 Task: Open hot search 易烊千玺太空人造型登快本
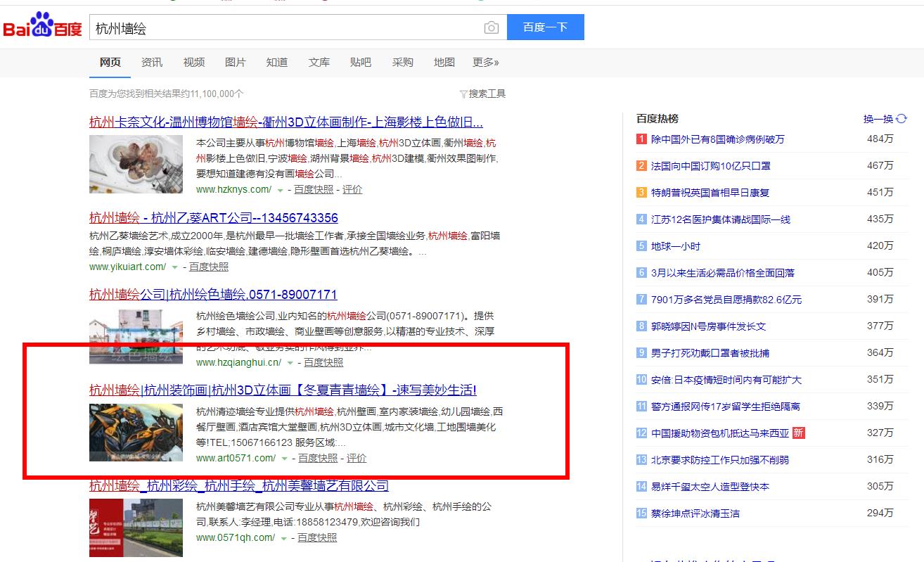click(x=710, y=487)
